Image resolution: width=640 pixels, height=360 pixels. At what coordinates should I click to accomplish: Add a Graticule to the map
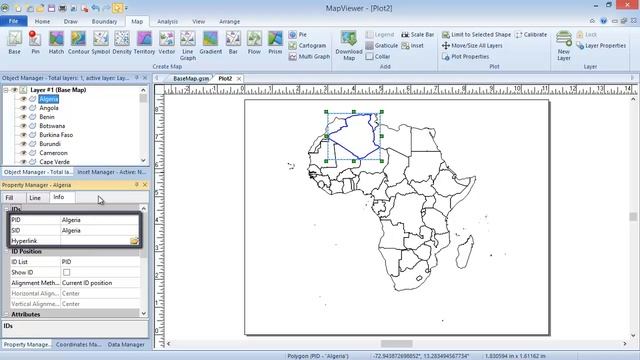pos(382,46)
